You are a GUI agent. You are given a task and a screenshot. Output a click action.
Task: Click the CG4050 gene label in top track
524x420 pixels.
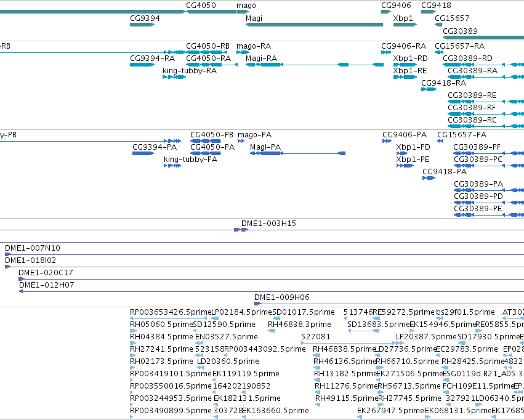tap(201, 6)
